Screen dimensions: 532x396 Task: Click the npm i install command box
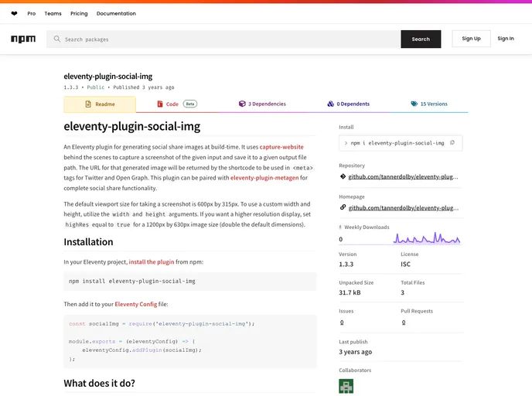(401, 143)
